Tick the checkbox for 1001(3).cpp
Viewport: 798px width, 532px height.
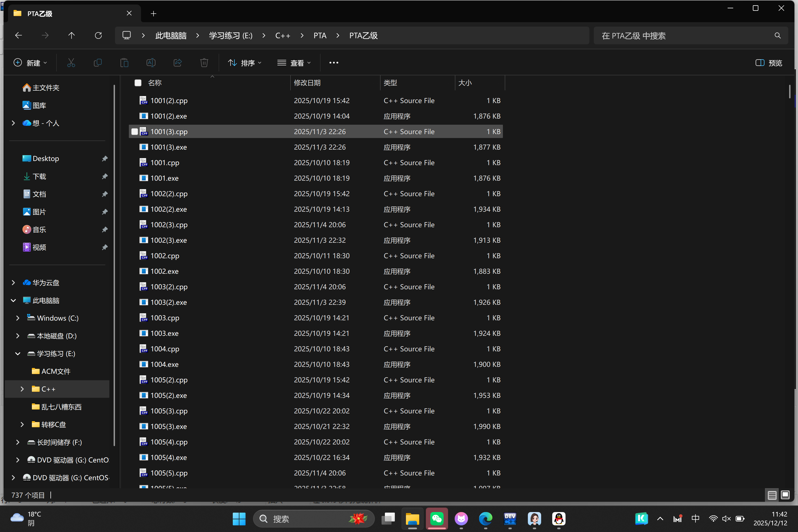point(135,132)
